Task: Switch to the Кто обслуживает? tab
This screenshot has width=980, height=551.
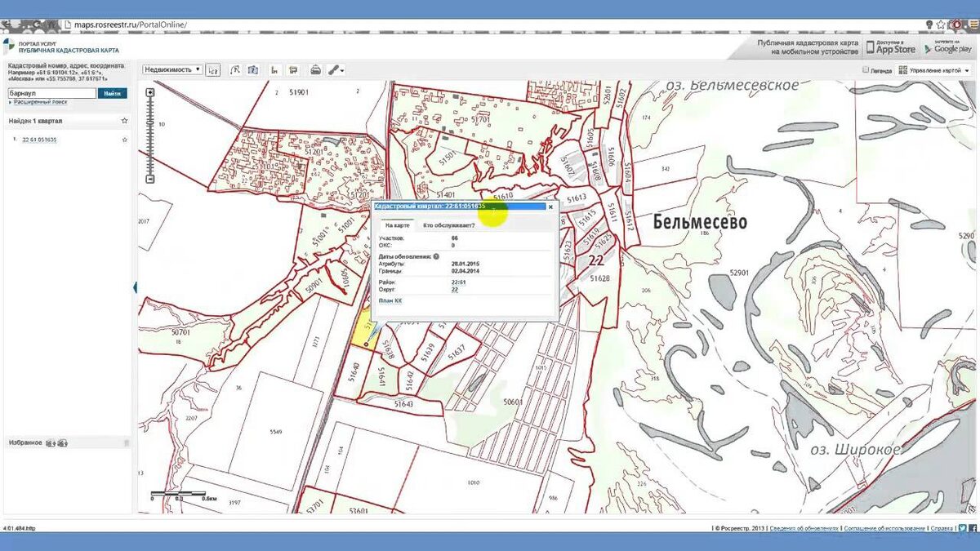Action: click(448, 224)
